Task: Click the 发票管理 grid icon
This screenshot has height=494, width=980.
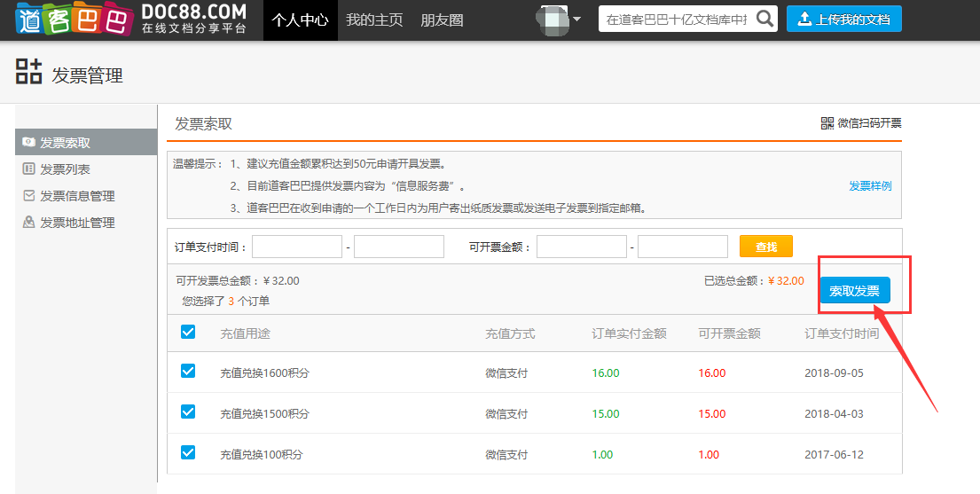Action: click(x=28, y=71)
